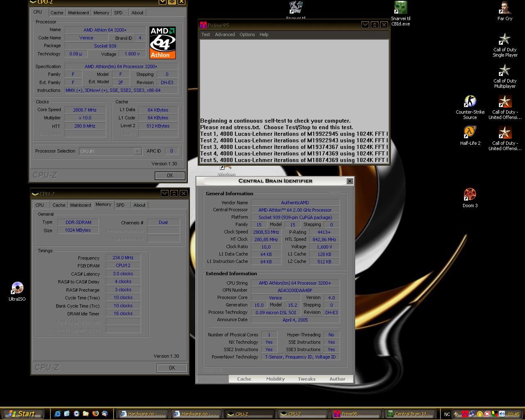Open About tab in top CPU-Z window
Viewport: 525px width, 420px height.
pos(137,13)
